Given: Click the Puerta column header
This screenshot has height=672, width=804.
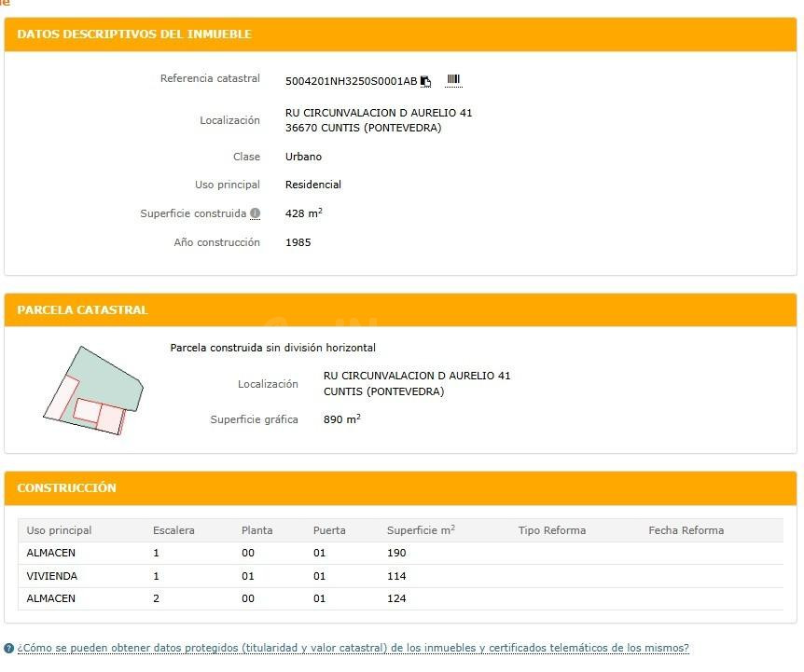Looking at the screenshot, I should (329, 530).
